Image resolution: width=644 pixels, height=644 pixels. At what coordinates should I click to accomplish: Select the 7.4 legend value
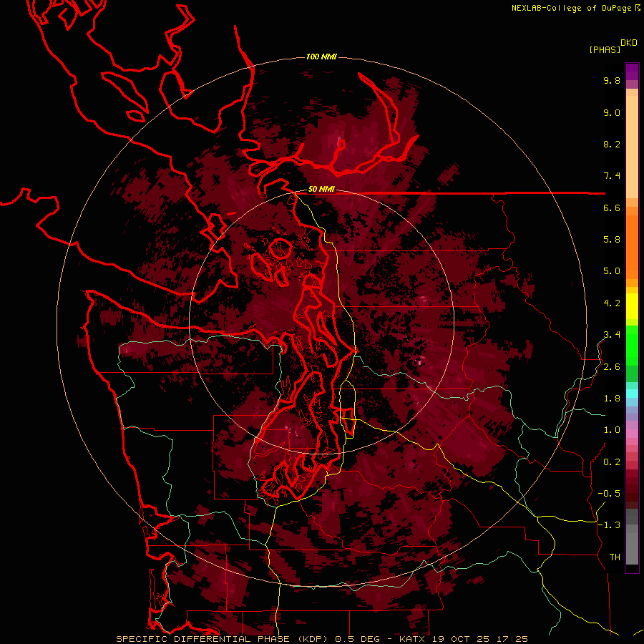612,176
